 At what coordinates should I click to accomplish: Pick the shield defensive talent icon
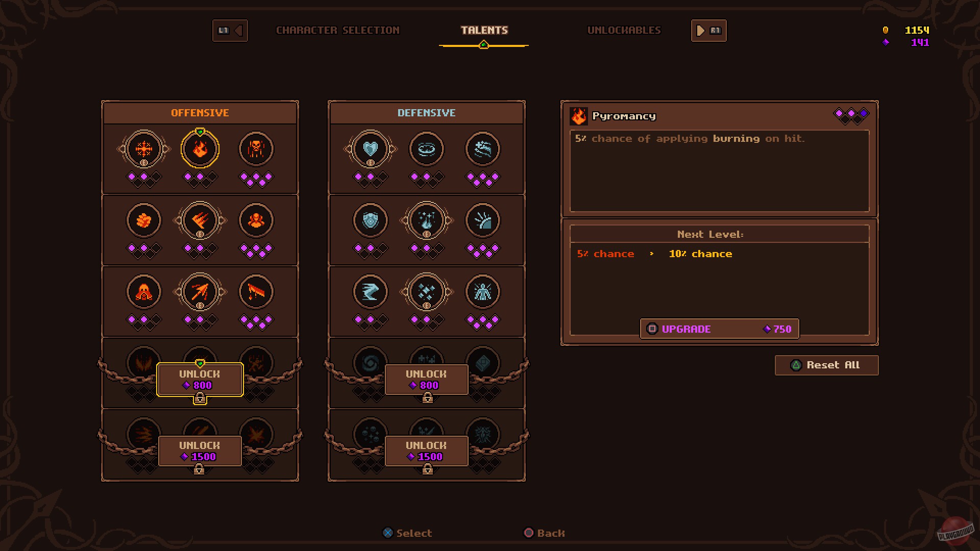click(x=371, y=220)
